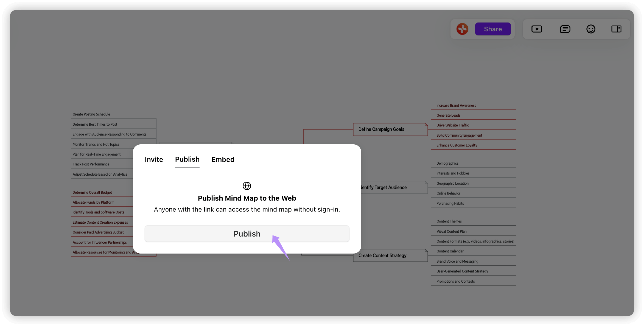This screenshot has height=326, width=644.
Task: Select the Publish tab
Action: coord(187,159)
